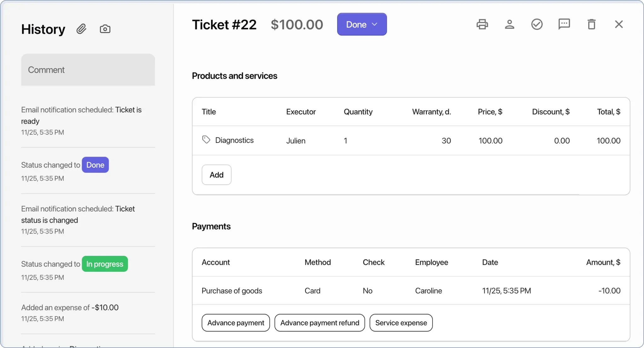Click the Done badge in the history log

[x=95, y=165]
